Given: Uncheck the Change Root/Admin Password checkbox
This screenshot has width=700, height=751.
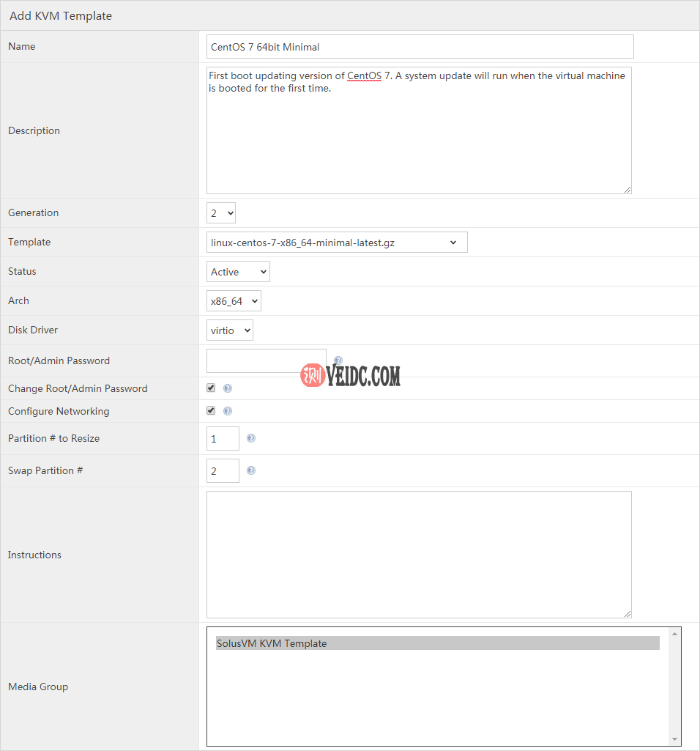Looking at the screenshot, I should [211, 388].
